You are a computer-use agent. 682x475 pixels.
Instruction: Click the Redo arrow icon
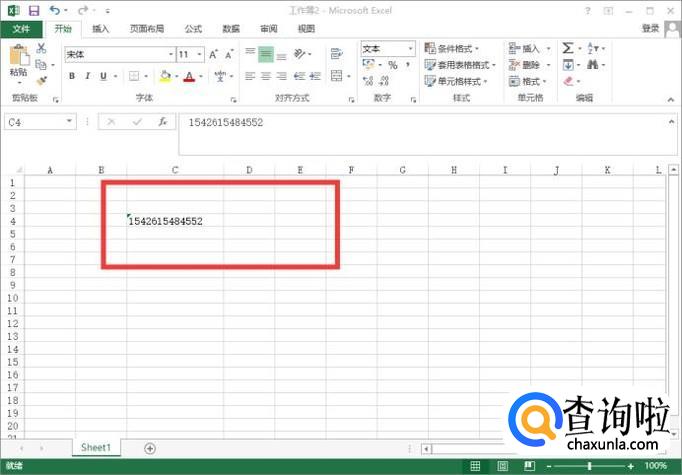click(x=83, y=10)
